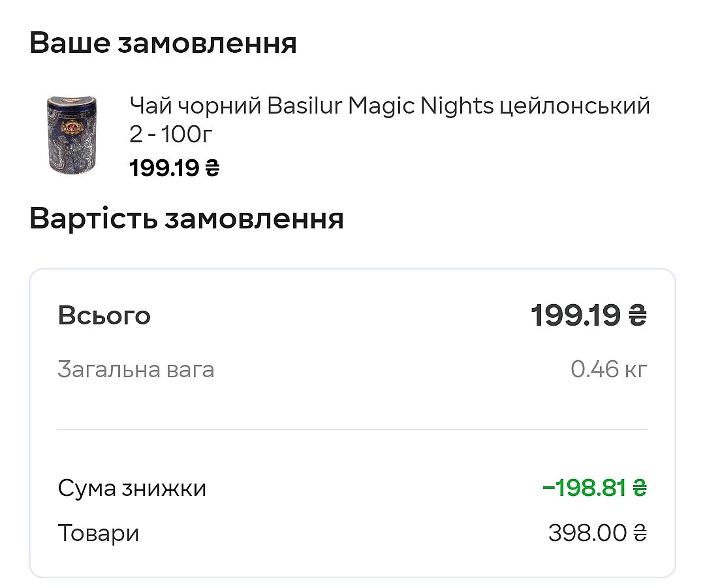The height and width of the screenshot is (588, 705).
Task: Click the hryvnia symbol beside the bold total
Action: 637,317
